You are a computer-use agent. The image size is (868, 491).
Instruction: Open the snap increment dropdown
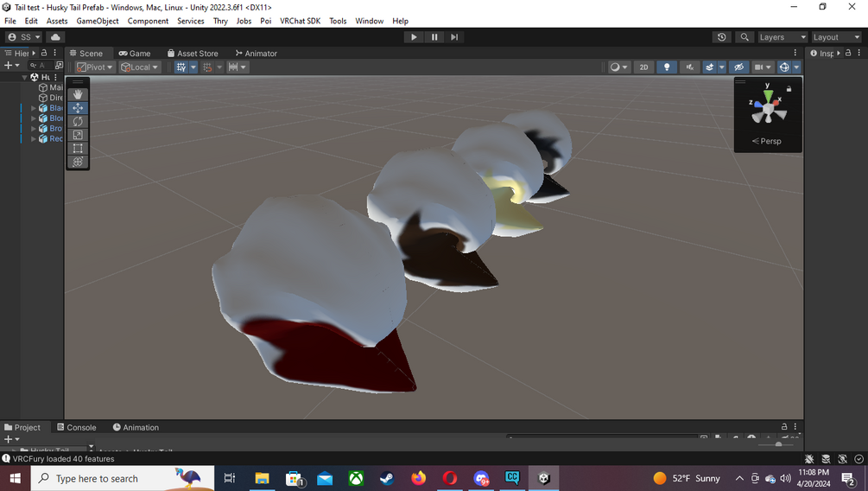237,67
